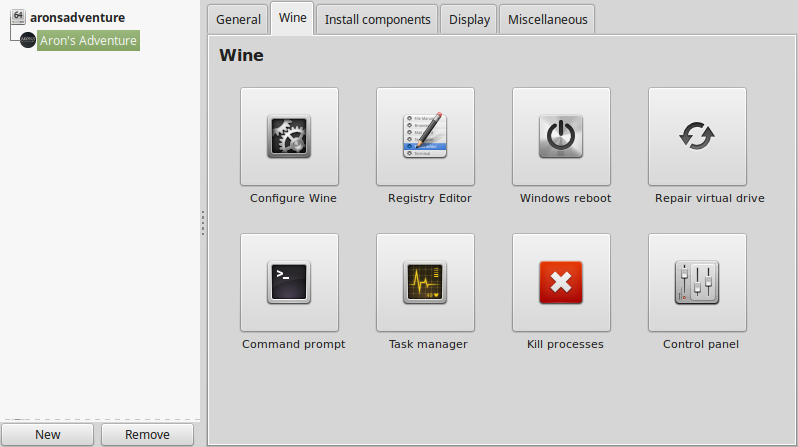Switch to the Display tab

click(469, 19)
